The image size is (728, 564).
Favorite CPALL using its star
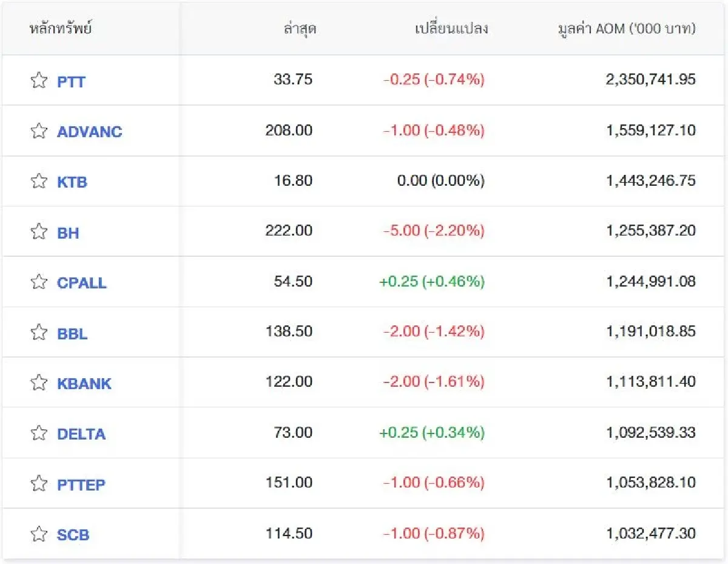pos(39,282)
